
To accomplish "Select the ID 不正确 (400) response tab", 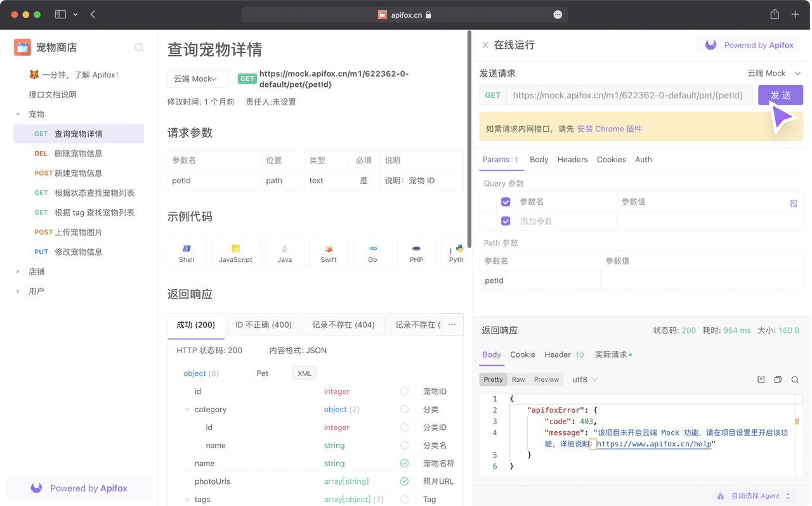I will click(263, 325).
